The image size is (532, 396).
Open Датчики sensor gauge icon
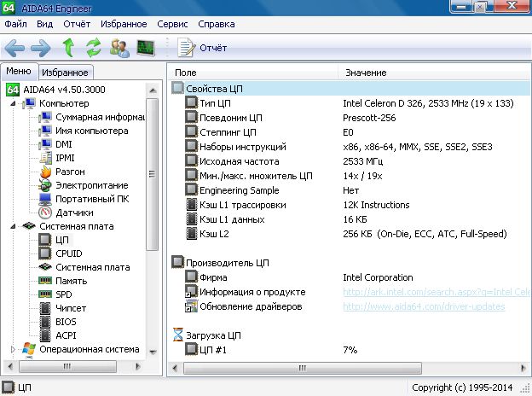[45, 213]
